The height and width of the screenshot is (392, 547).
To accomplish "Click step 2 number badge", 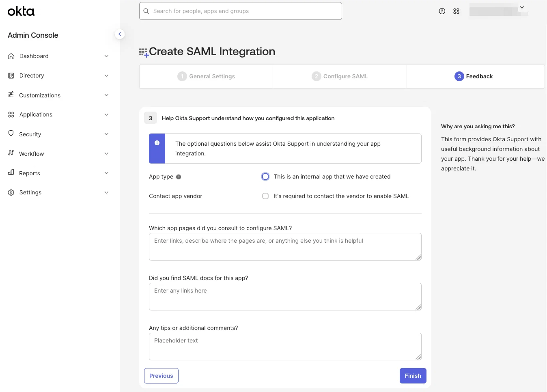I will (316, 76).
